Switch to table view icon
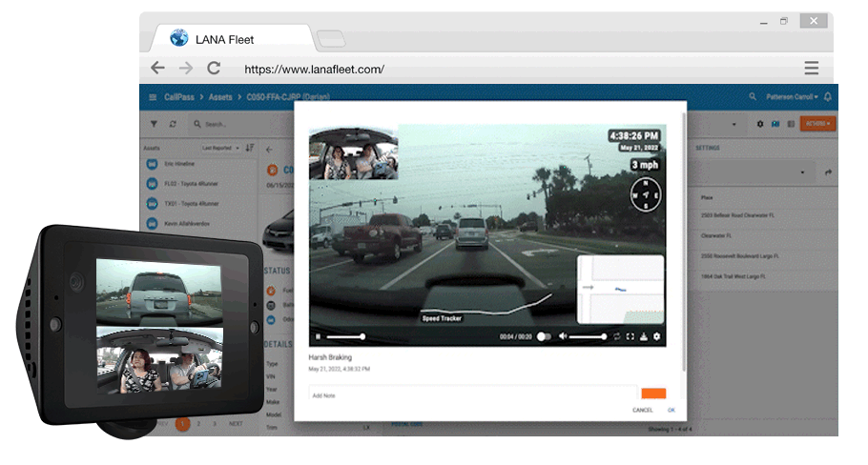The height and width of the screenshot is (465, 868). 791,124
